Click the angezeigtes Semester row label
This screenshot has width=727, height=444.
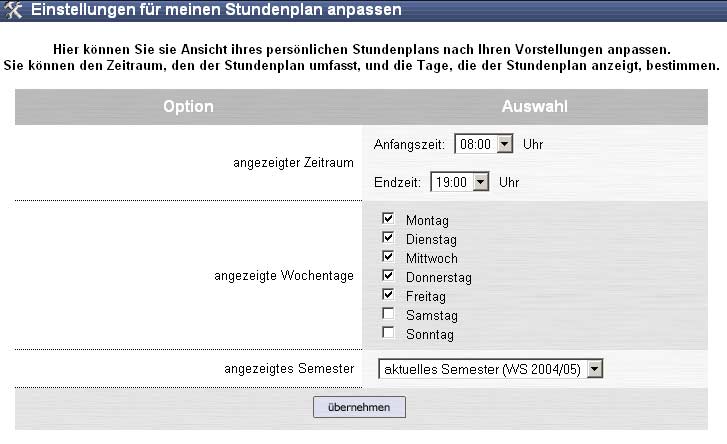(290, 369)
